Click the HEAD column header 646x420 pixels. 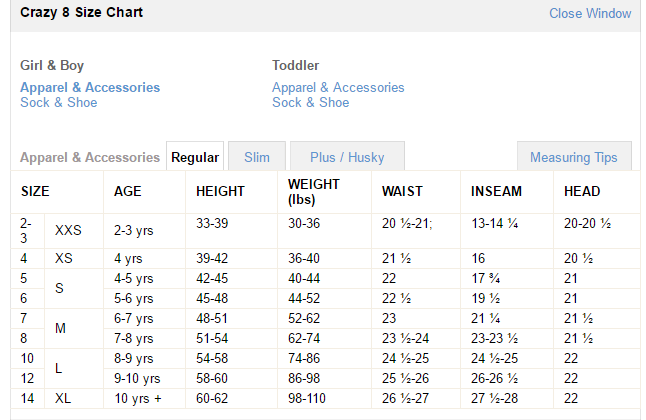click(581, 191)
